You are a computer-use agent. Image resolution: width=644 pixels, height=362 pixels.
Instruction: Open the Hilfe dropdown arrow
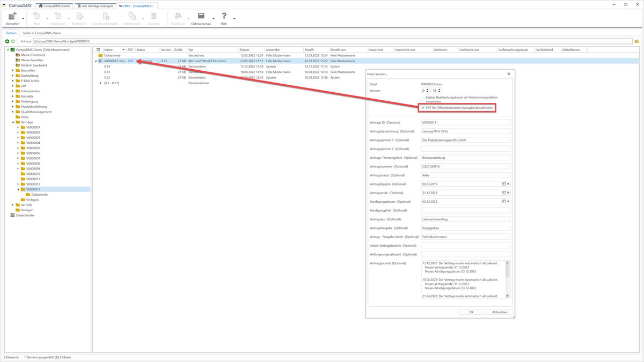tap(234, 19)
